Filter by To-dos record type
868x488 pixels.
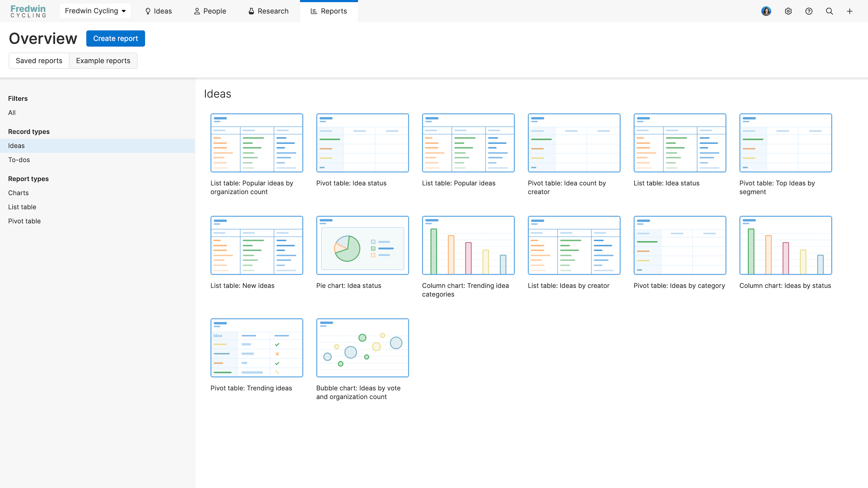(x=19, y=160)
